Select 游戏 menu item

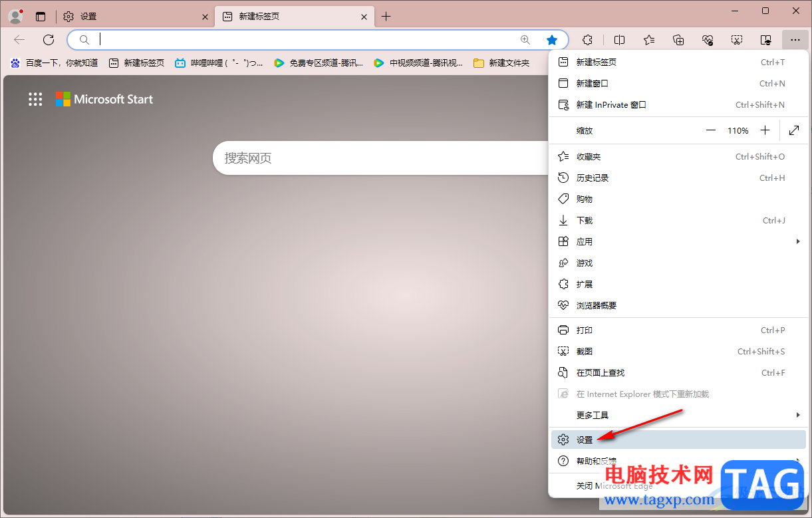(x=678, y=263)
